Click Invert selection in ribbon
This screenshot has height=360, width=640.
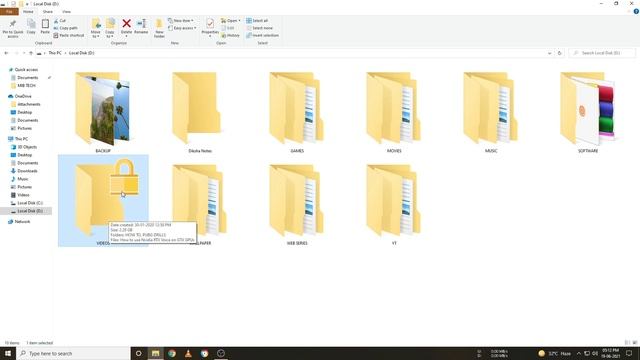(x=262, y=36)
